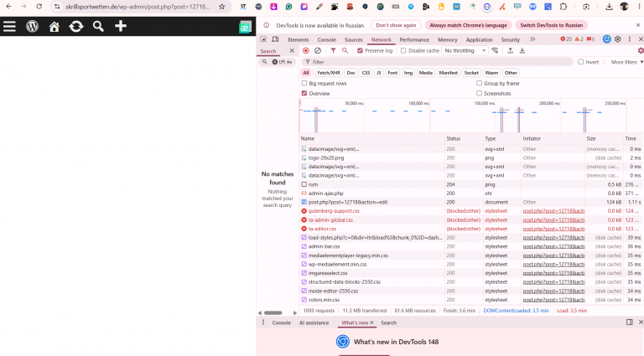Screen dimensions: 644x356
Task: Toggle the network filter funnel icon
Action: point(333,50)
